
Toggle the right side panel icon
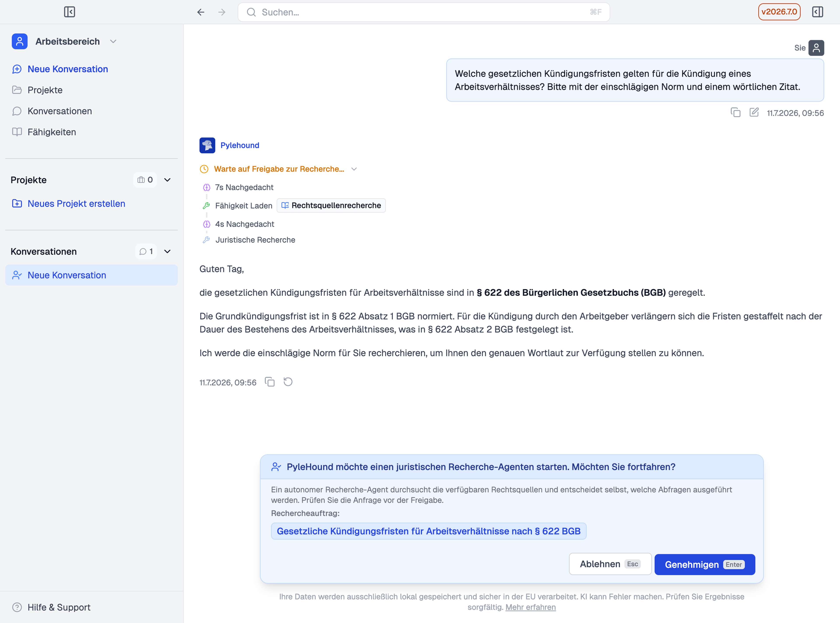pyautogui.click(x=817, y=12)
